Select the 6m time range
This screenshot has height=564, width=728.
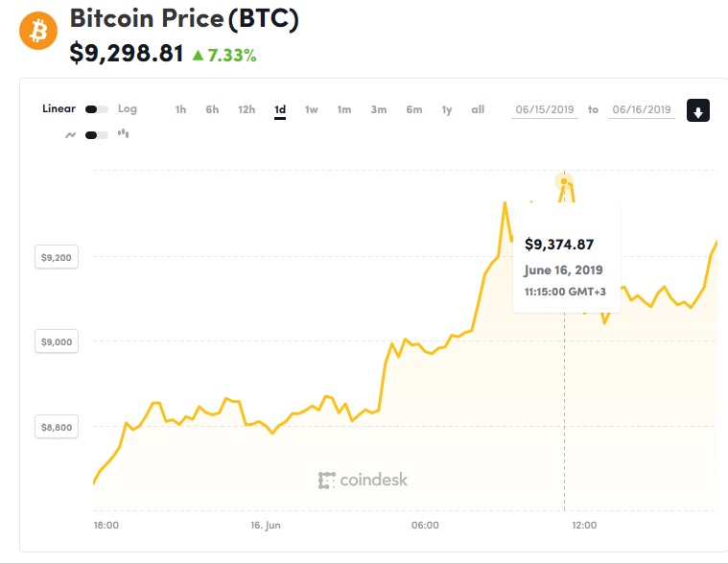pyautogui.click(x=413, y=109)
